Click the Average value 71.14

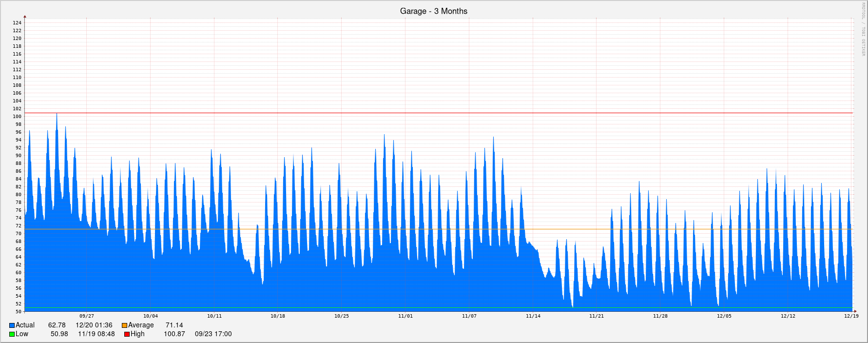(x=174, y=325)
